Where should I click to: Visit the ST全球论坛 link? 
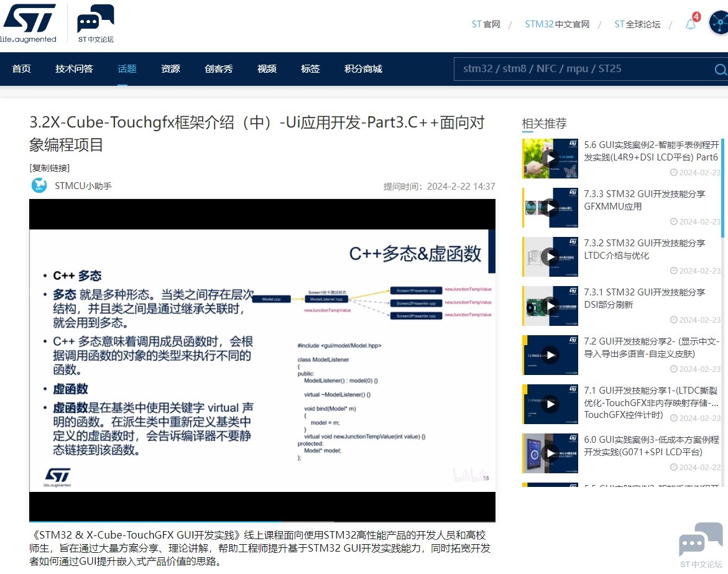(x=637, y=24)
